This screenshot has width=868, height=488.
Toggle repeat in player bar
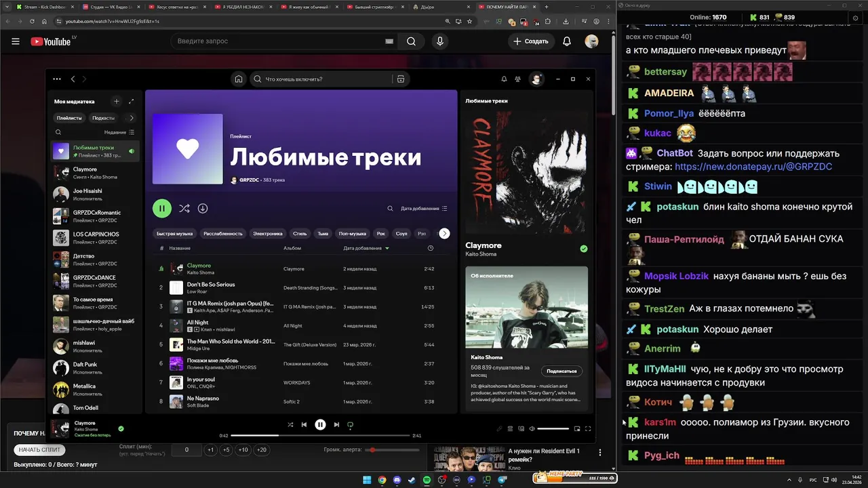351,425
